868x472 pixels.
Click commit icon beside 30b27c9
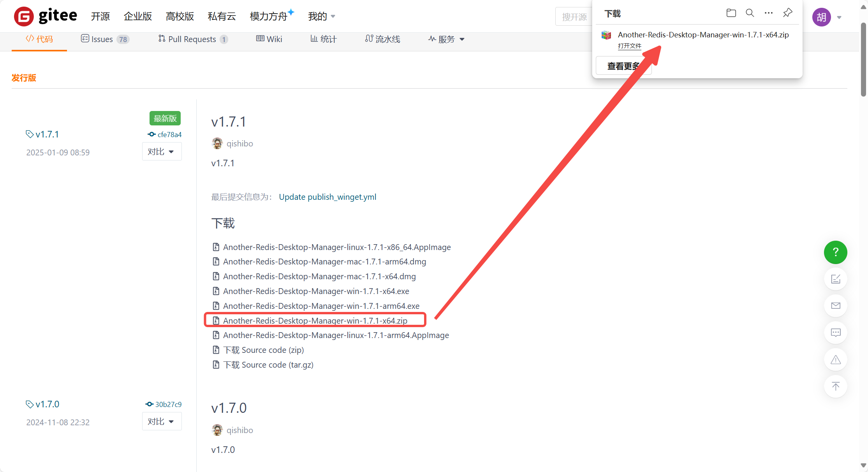click(x=149, y=404)
